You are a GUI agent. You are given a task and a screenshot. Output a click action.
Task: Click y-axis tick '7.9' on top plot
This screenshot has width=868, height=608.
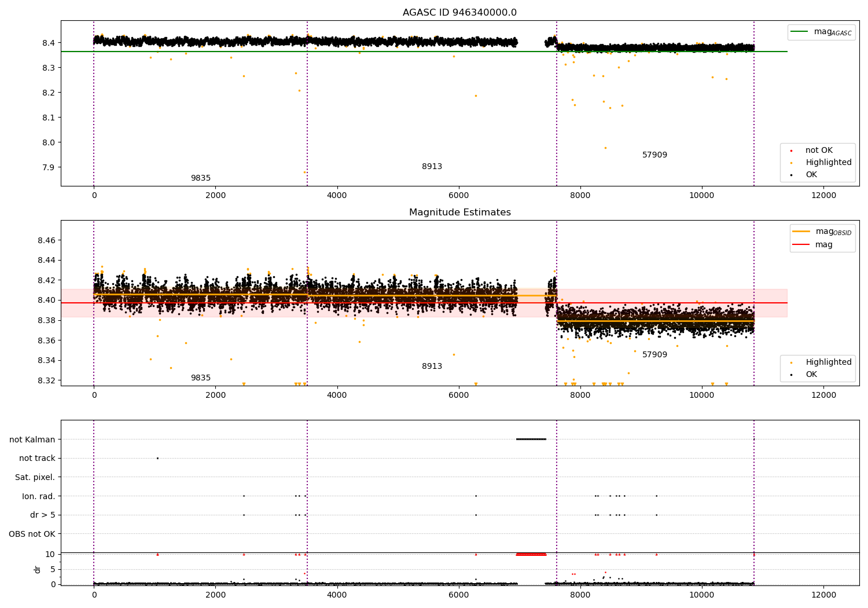[x=49, y=167]
